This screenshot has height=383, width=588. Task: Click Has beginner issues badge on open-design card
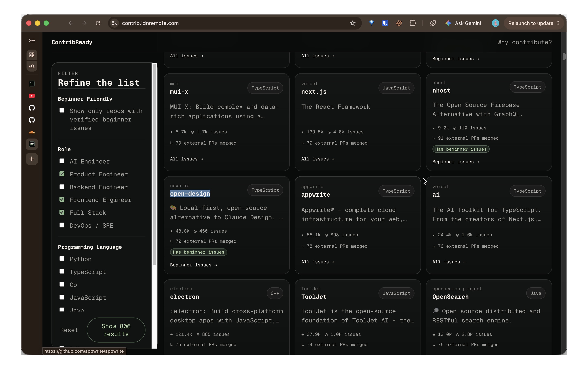click(198, 252)
